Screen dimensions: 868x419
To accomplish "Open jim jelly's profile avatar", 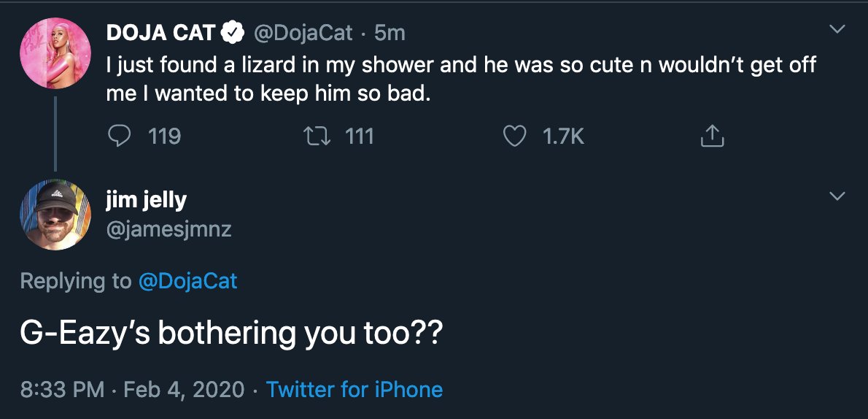I will pos(55,215).
